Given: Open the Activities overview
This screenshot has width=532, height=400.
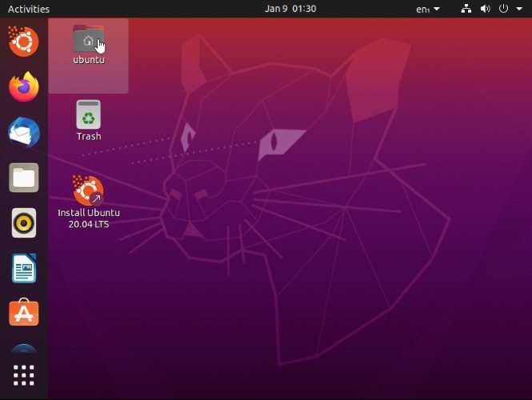Looking at the screenshot, I should click(x=29, y=9).
